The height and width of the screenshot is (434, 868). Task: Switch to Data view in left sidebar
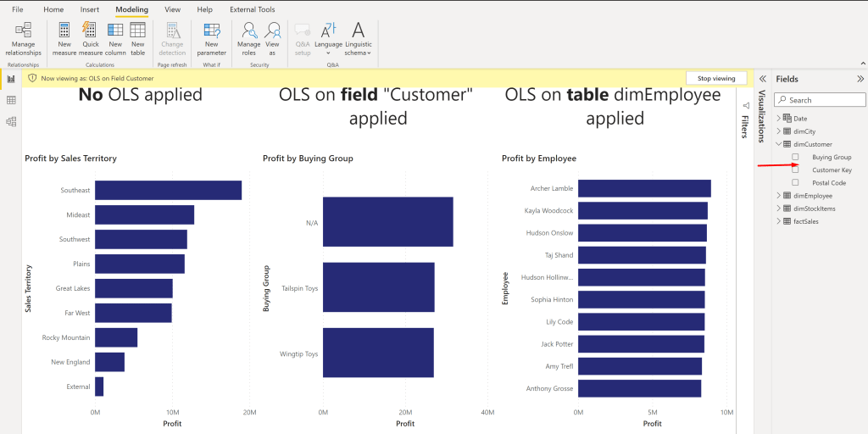pyautogui.click(x=11, y=100)
